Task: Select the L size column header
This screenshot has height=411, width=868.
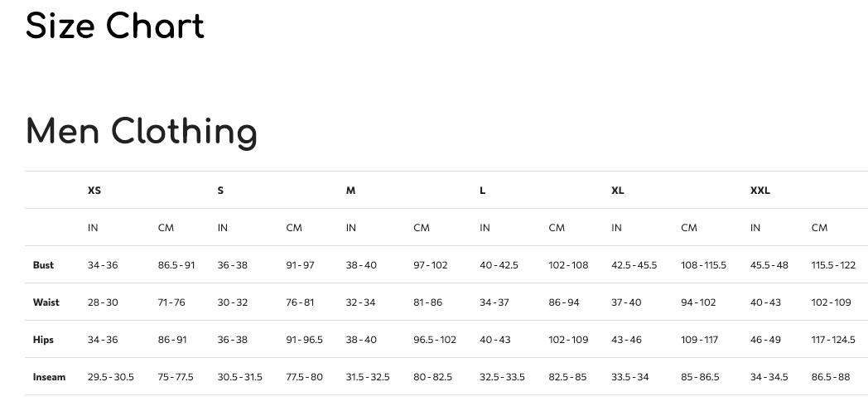Action: 482,191
